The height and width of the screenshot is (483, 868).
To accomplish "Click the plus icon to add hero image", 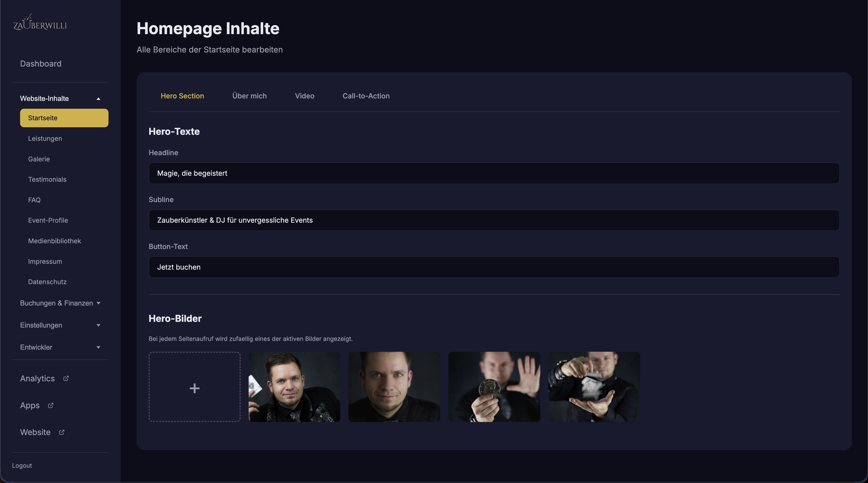I will [194, 388].
